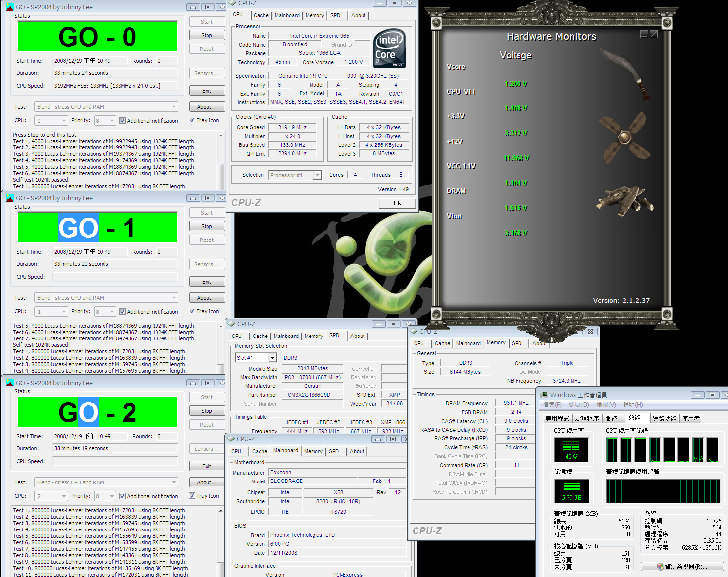Click the CPU usage meter showing 40 %

click(571, 450)
